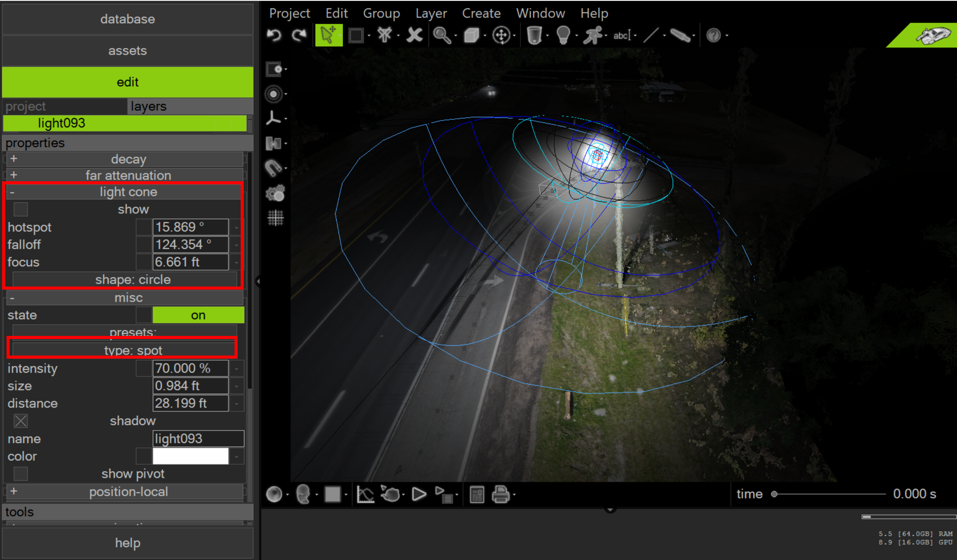The image size is (957, 560).
Task: Click the delete X icon
Action: pyautogui.click(x=414, y=35)
